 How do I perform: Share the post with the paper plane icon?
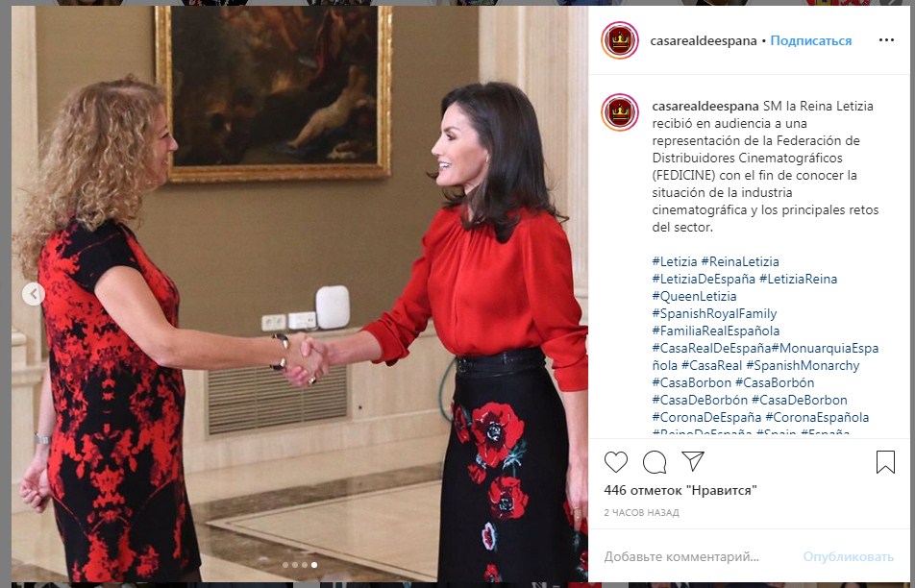pos(693,461)
